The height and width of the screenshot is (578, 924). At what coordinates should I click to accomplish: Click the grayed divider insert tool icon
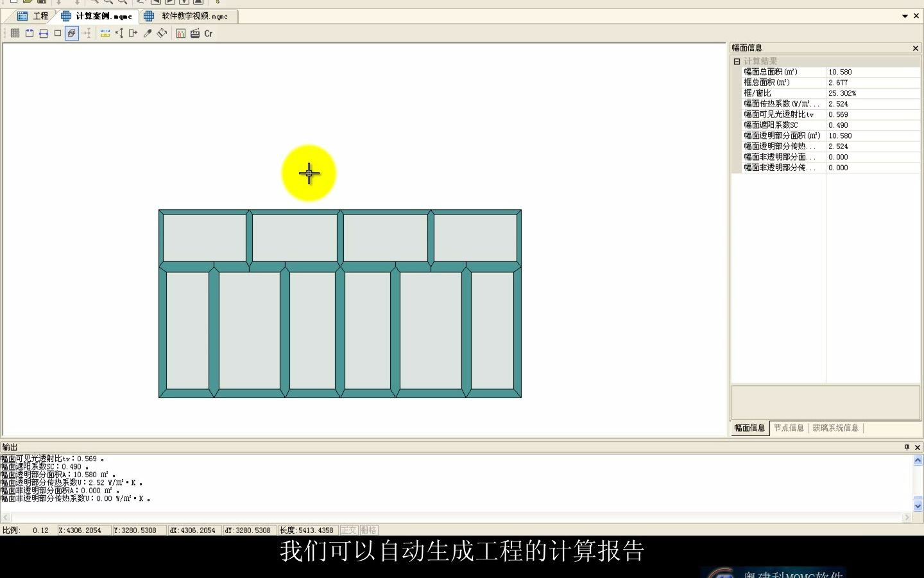click(87, 33)
